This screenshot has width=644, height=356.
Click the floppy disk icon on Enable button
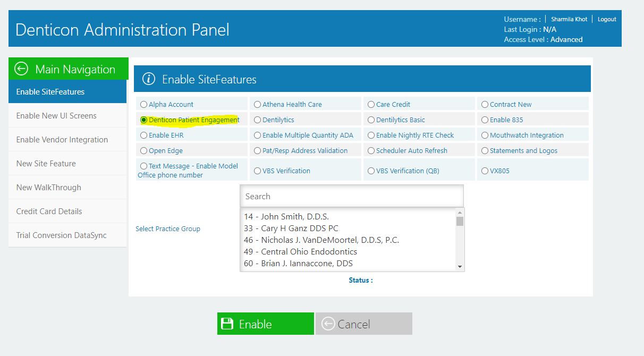pyautogui.click(x=227, y=324)
